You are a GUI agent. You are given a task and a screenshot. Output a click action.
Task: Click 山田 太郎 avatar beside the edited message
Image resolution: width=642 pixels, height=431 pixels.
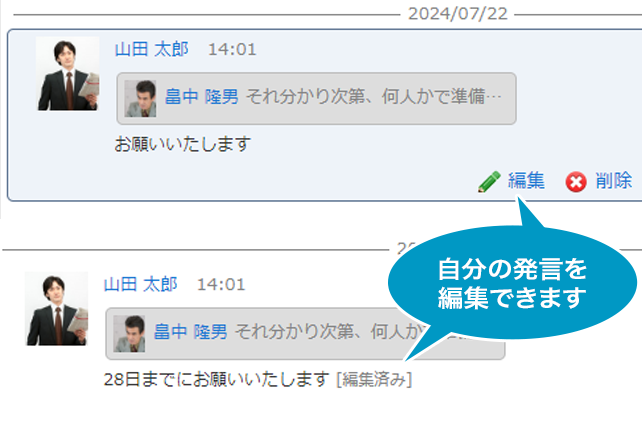pos(57,309)
